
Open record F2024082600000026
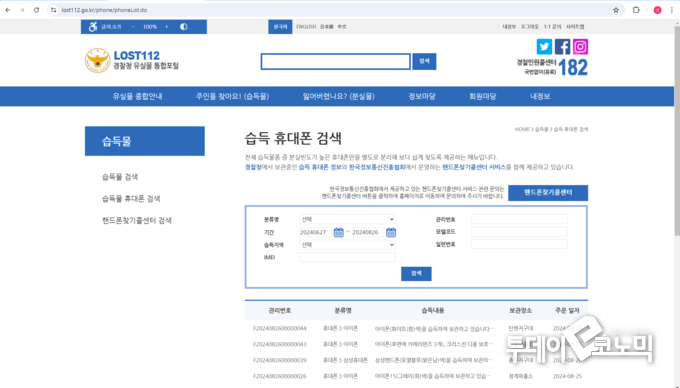point(280,376)
